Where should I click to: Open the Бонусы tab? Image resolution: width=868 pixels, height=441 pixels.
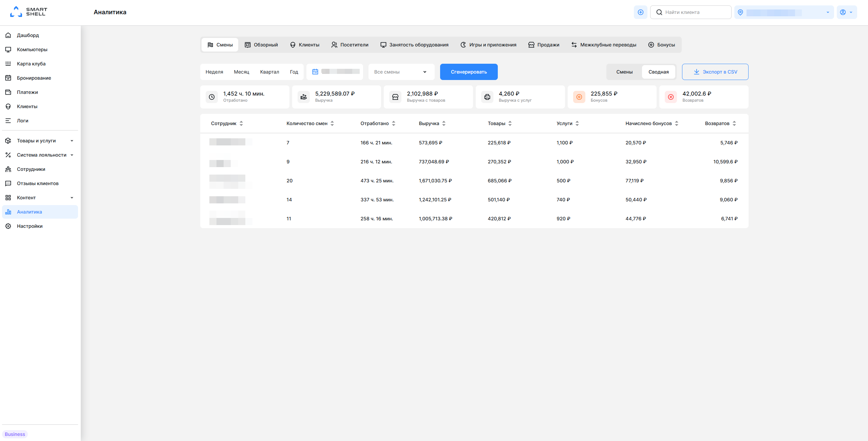pyautogui.click(x=661, y=45)
